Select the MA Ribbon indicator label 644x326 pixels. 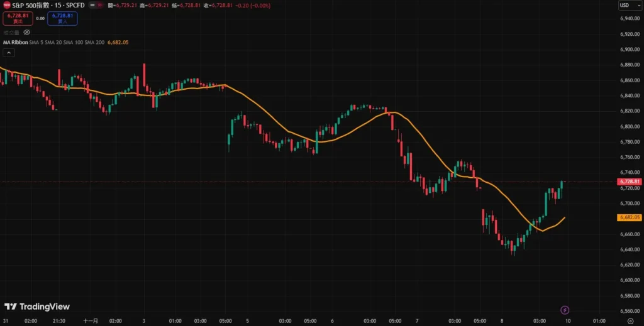pos(15,43)
